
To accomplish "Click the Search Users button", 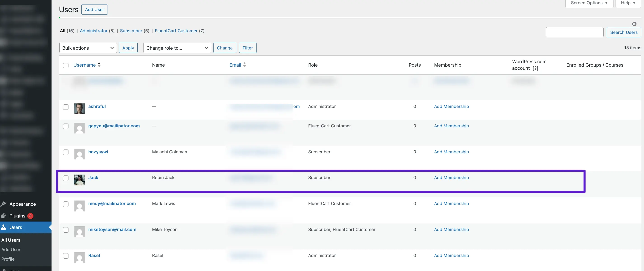I will [x=624, y=32].
